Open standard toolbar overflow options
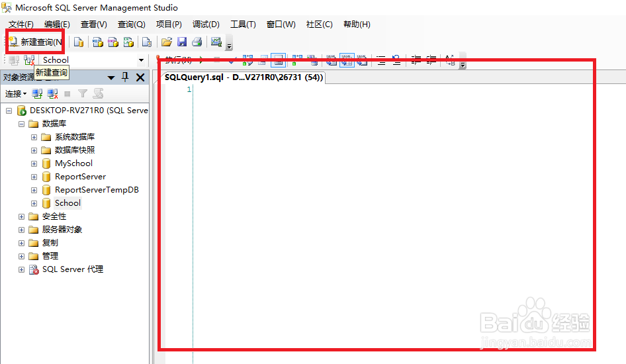626x364 pixels. 229,43
